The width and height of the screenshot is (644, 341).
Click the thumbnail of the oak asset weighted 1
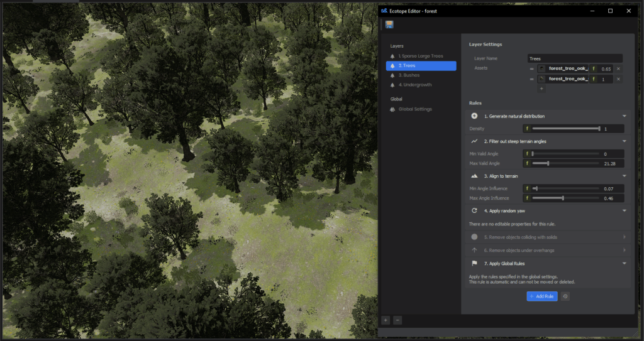541,79
